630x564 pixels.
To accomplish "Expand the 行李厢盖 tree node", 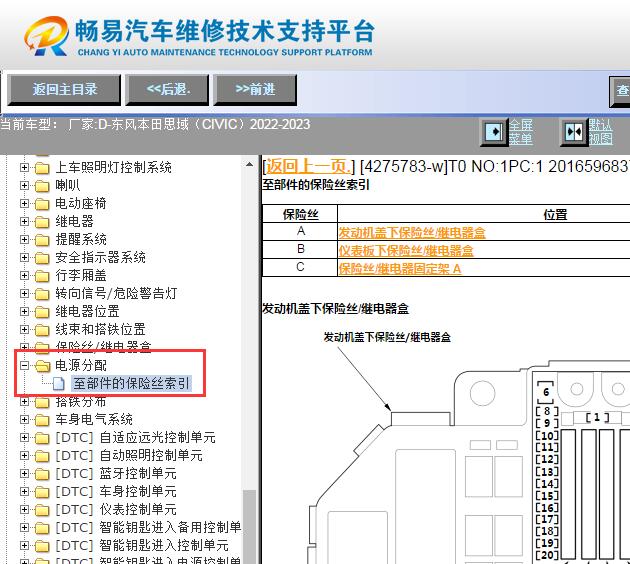I will [25, 276].
